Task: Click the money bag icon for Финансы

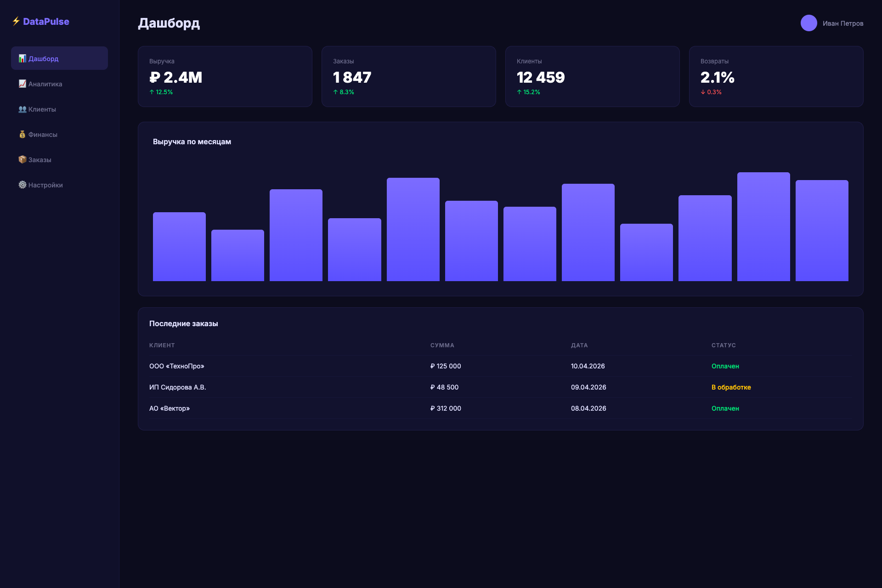Action: [x=22, y=135]
